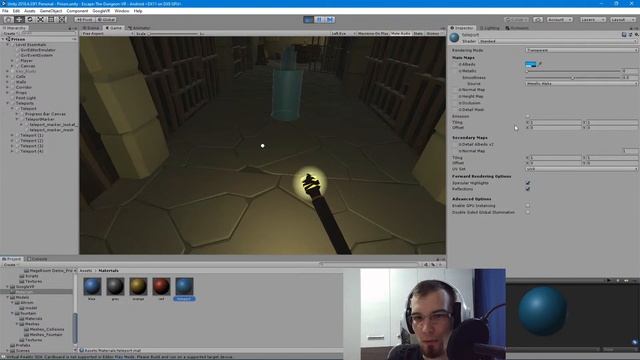The image size is (640, 360).
Task: Open the Layout dropdown
Action: 623,20
